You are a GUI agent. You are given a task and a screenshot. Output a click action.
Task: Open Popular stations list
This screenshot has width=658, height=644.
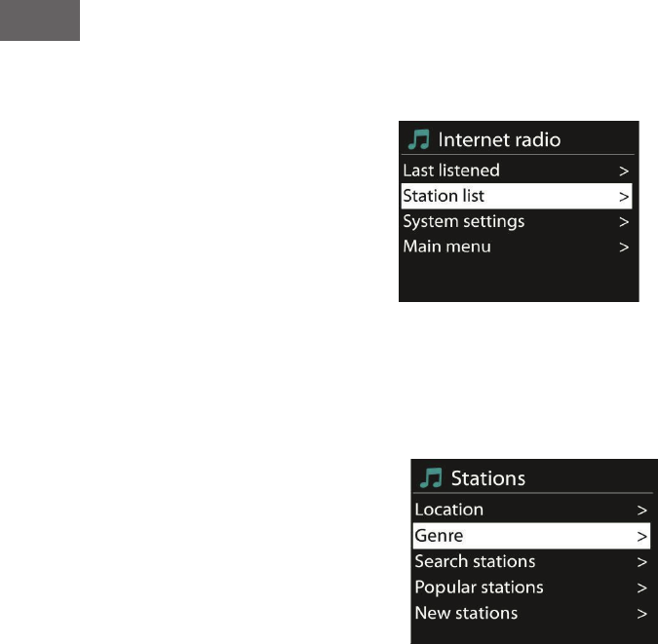pos(479,587)
